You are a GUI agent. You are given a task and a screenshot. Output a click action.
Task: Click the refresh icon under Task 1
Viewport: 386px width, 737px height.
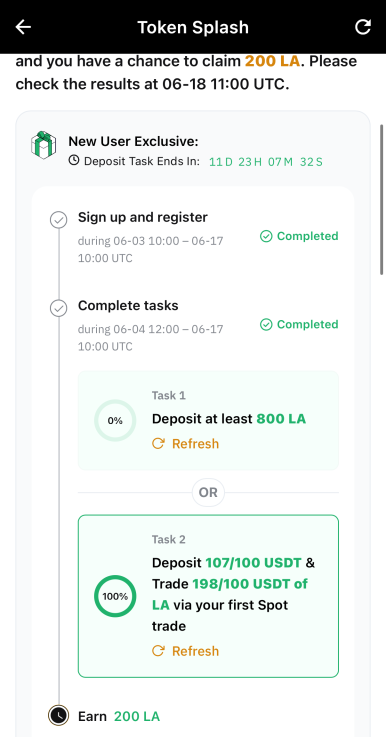coord(158,443)
